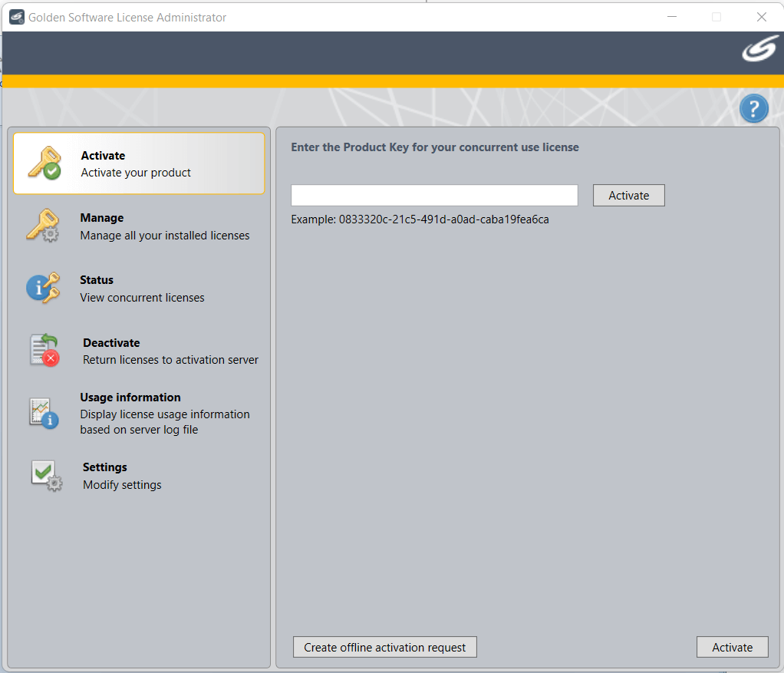Click the example product key text
Image resolution: width=784 pixels, height=673 pixels.
click(420, 219)
